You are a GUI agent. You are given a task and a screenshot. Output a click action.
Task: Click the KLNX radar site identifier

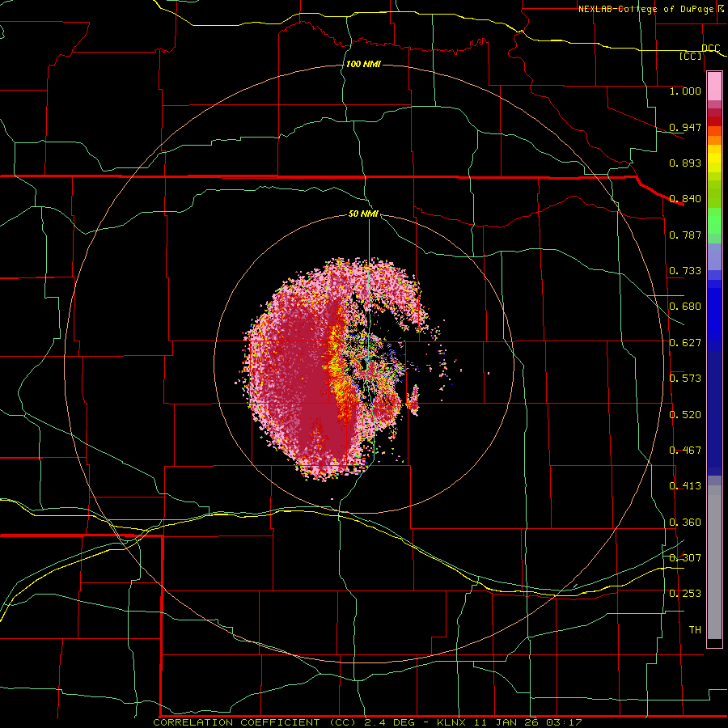pos(452,722)
